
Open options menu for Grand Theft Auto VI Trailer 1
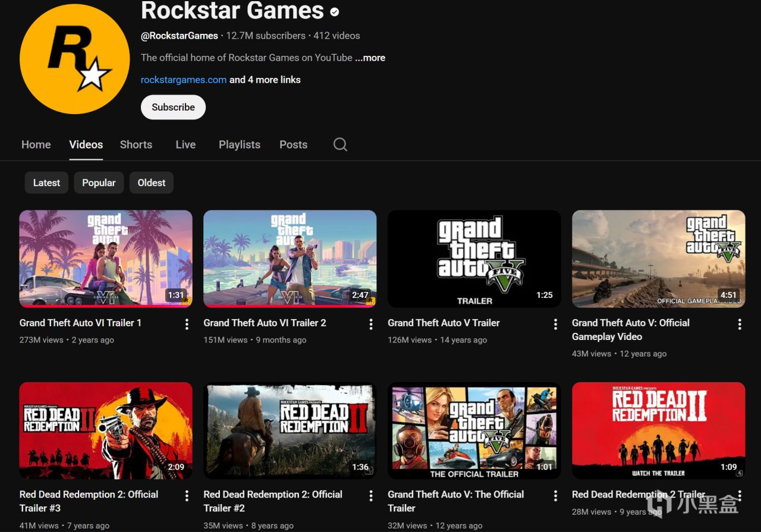click(187, 324)
